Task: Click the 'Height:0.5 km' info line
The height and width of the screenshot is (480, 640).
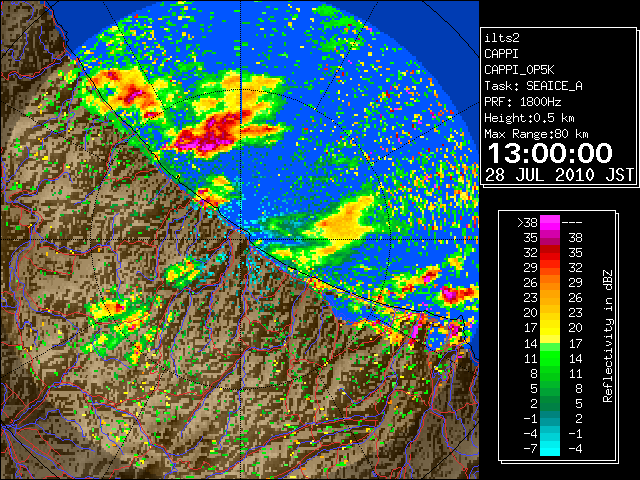Action: (529, 118)
